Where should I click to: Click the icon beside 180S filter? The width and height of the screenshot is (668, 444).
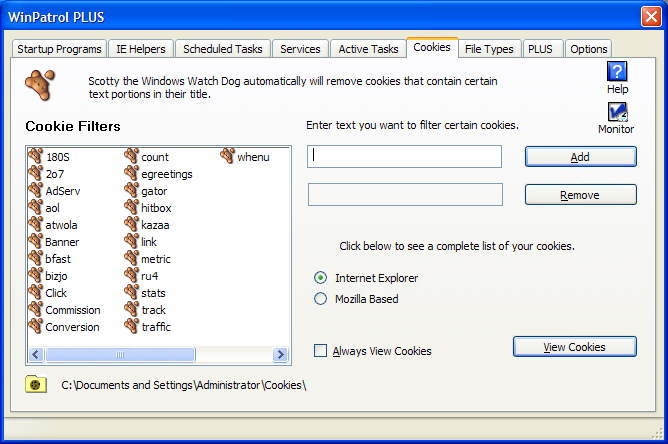(x=36, y=156)
